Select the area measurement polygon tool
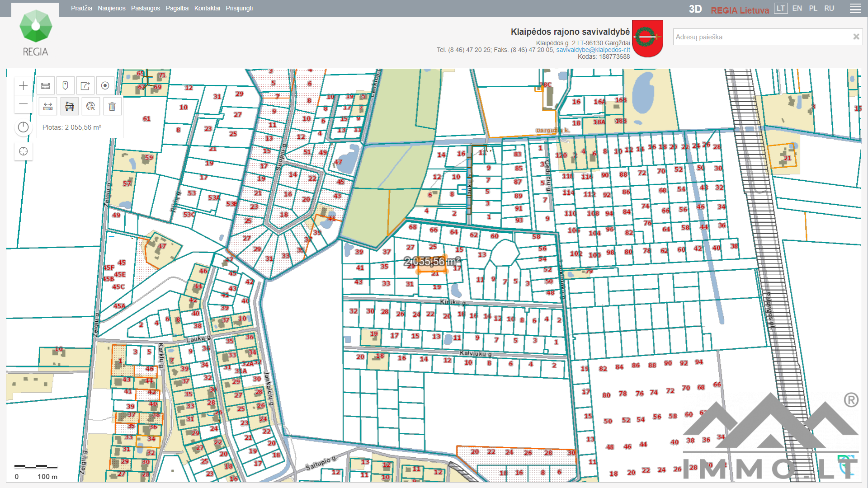Screen dimensions: 868x488 [70, 107]
